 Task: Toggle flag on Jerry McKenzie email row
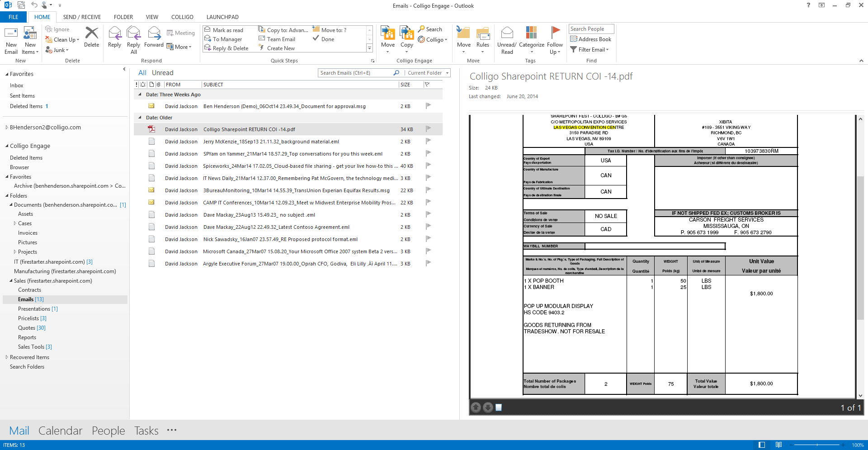(x=428, y=141)
